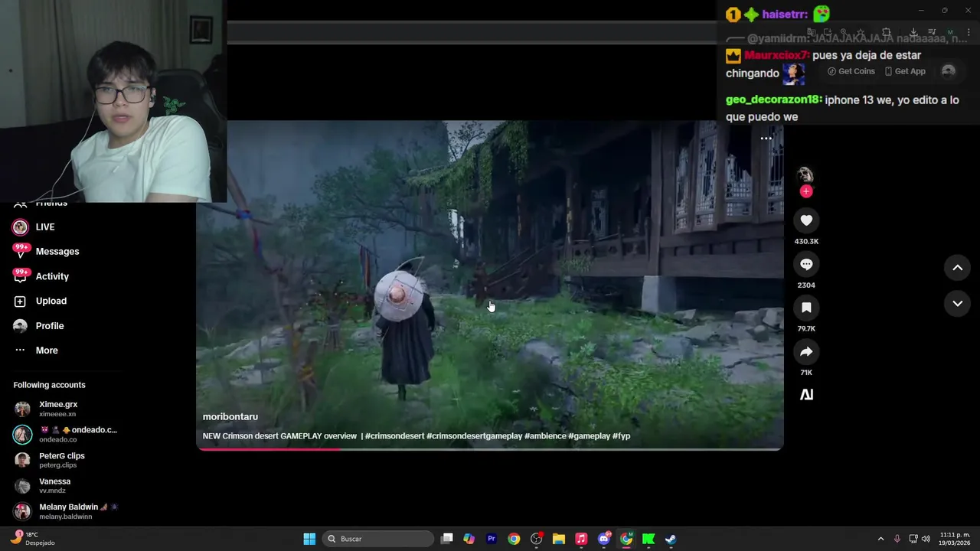Open Apple Music from the taskbar
Screen dimensions: 980x551
[x=581, y=539]
